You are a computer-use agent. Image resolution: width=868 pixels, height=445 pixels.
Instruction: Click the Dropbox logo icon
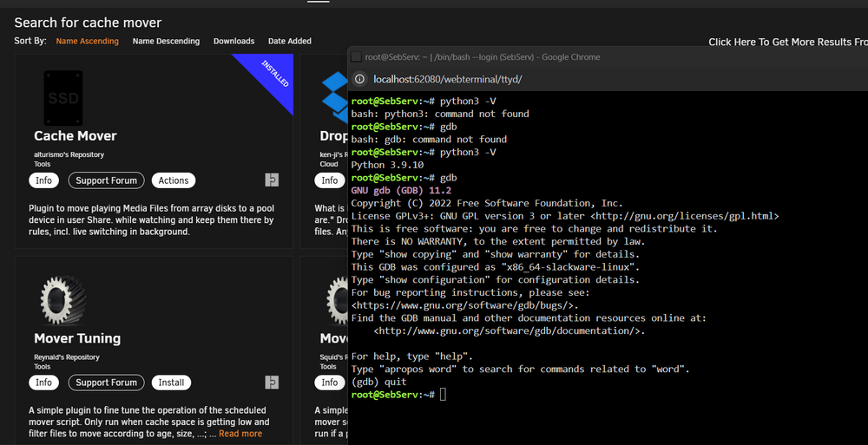pos(335,97)
